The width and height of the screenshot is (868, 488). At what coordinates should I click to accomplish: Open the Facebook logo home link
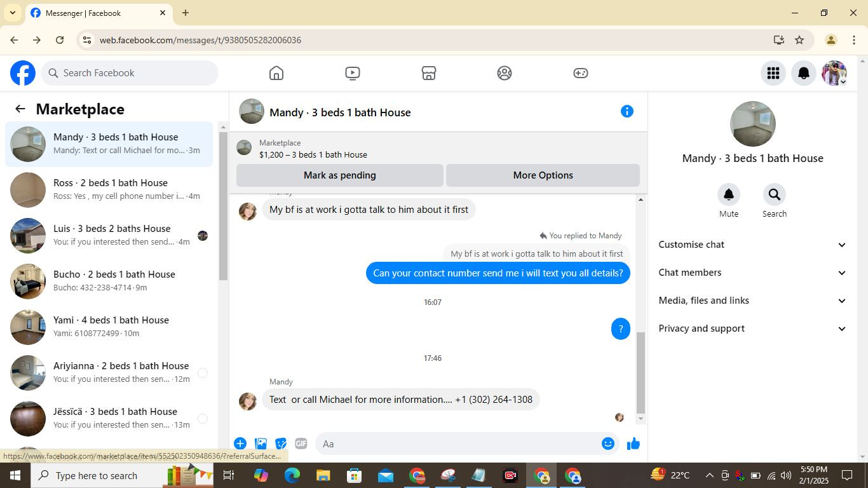pos(23,73)
